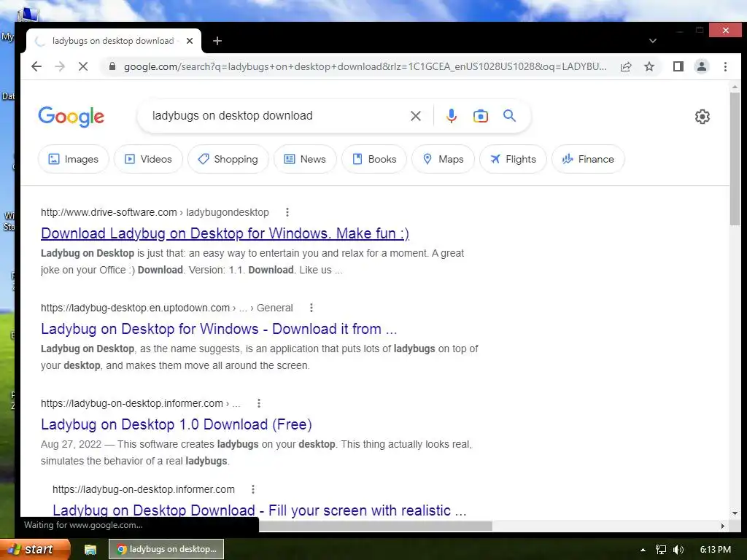Open volume control tray icon

678,550
